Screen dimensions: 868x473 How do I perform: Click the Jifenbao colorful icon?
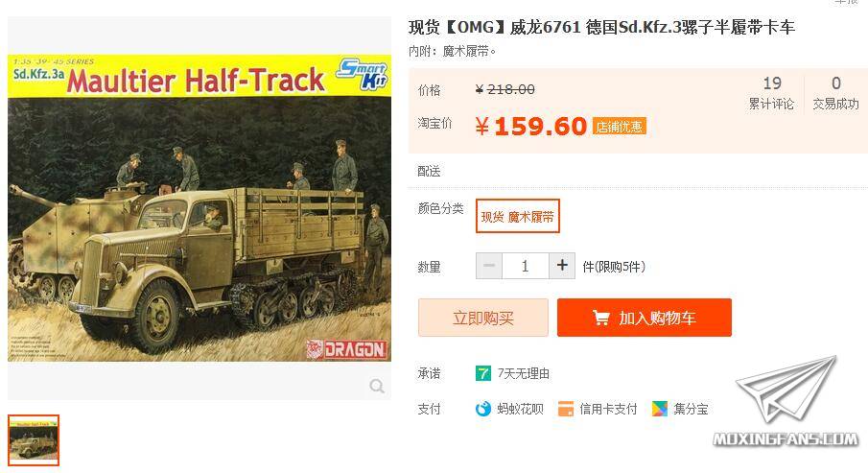[x=660, y=409]
